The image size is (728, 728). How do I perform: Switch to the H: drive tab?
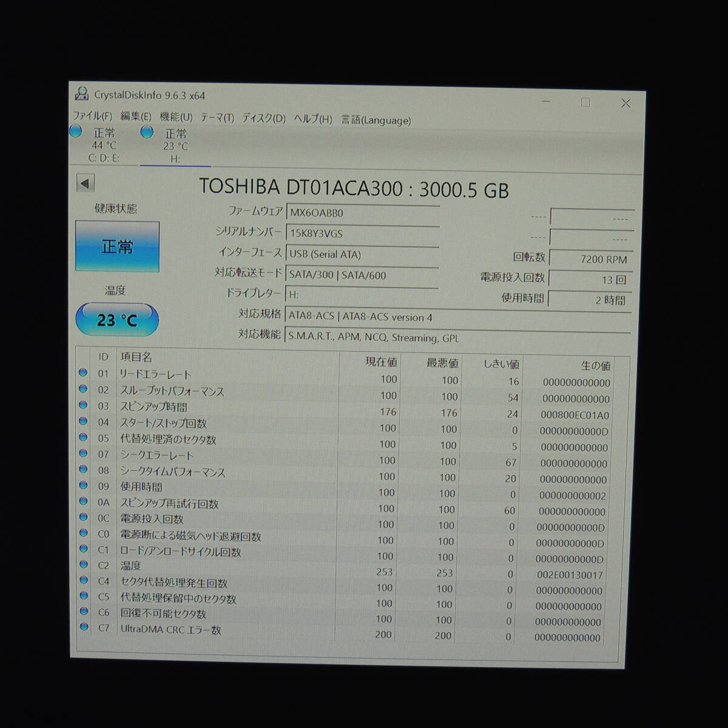click(175, 146)
